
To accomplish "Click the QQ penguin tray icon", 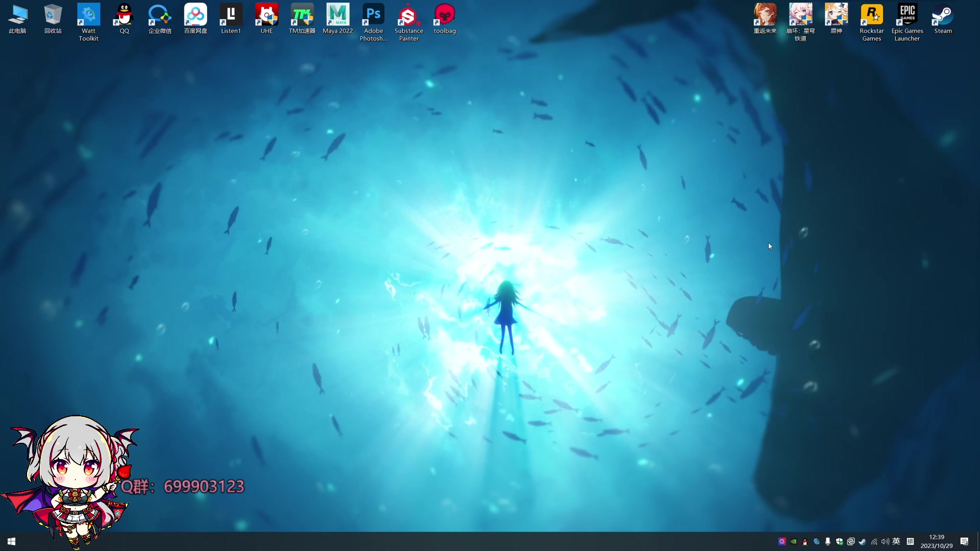I will (x=805, y=542).
